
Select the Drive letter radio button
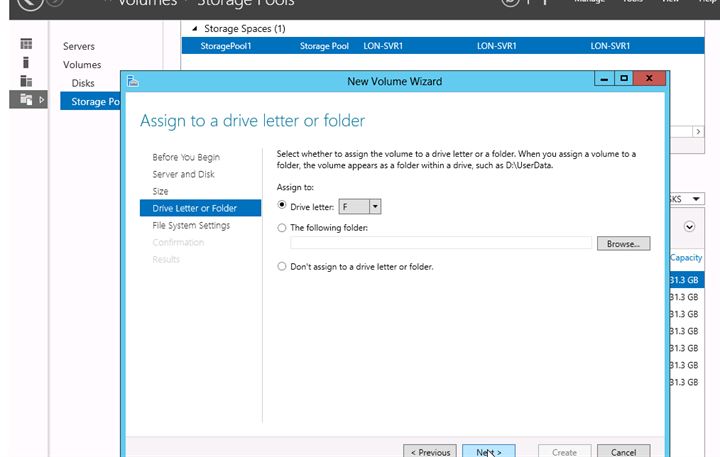click(x=282, y=205)
